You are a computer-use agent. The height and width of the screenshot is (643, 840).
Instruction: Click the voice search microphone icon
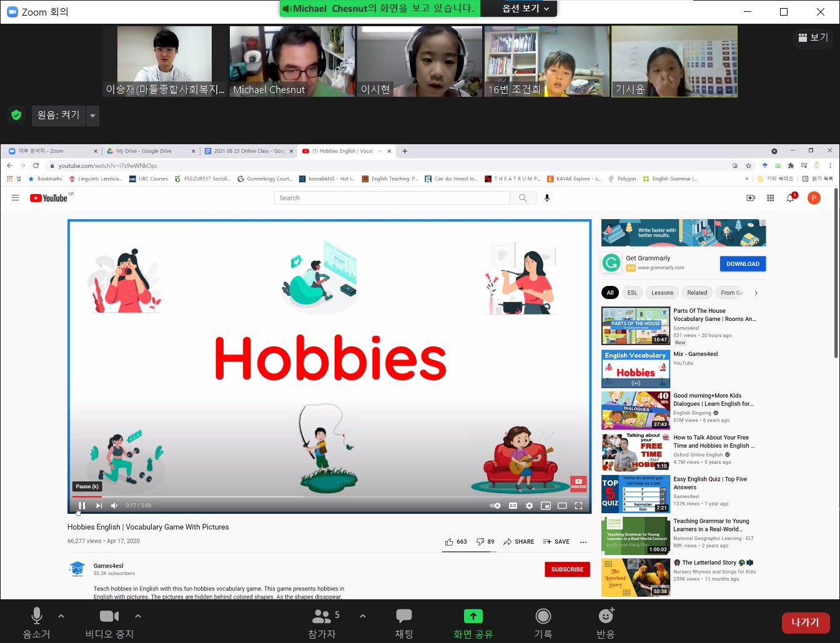pyautogui.click(x=547, y=198)
